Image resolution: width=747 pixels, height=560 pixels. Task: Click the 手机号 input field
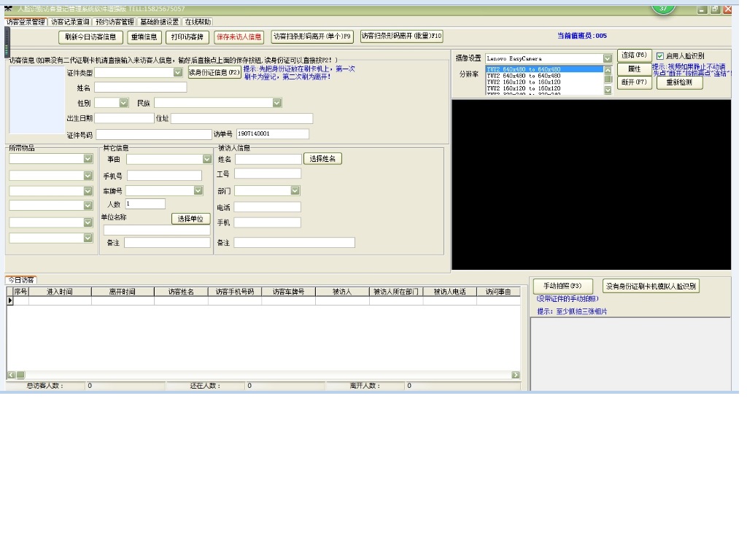[x=164, y=176]
